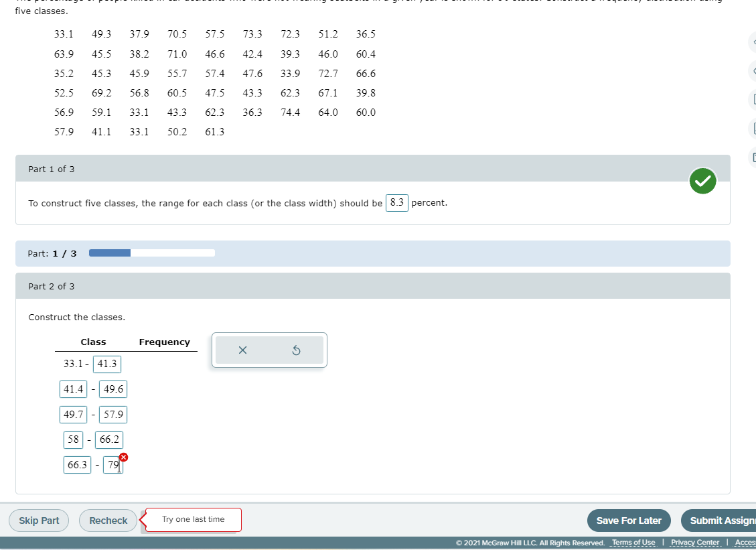756x550 pixels.
Task: Select the Try one last time prompt
Action: coord(192,519)
